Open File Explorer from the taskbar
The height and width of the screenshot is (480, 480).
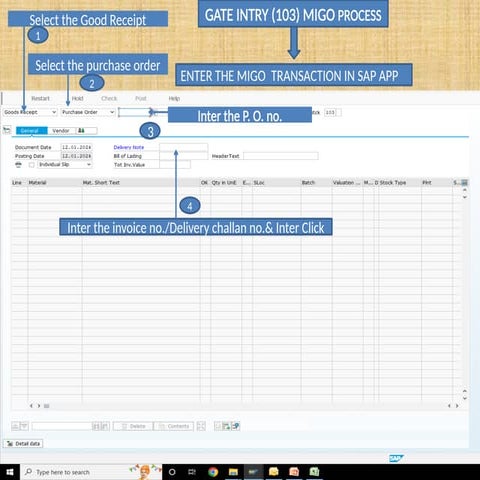click(x=233, y=472)
